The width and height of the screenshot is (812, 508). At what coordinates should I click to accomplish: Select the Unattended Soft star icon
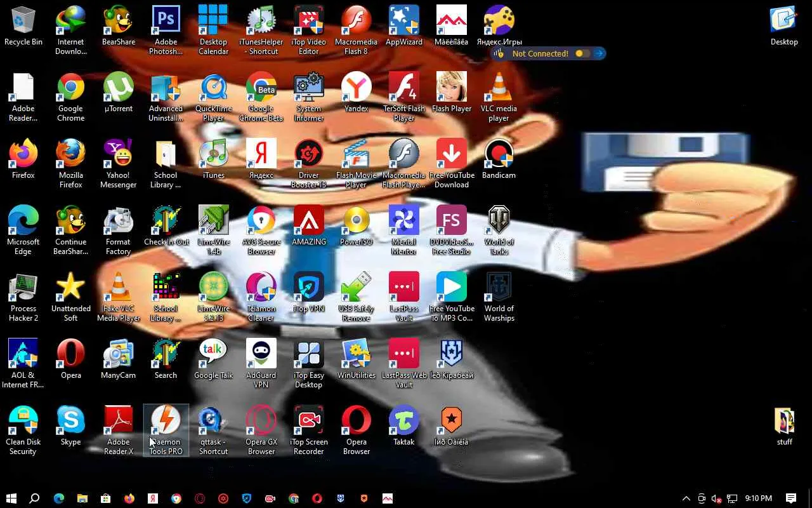click(71, 297)
